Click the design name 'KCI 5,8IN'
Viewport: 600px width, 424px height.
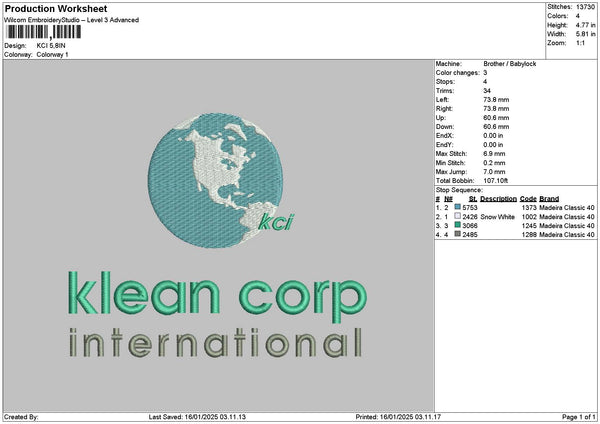coord(51,46)
